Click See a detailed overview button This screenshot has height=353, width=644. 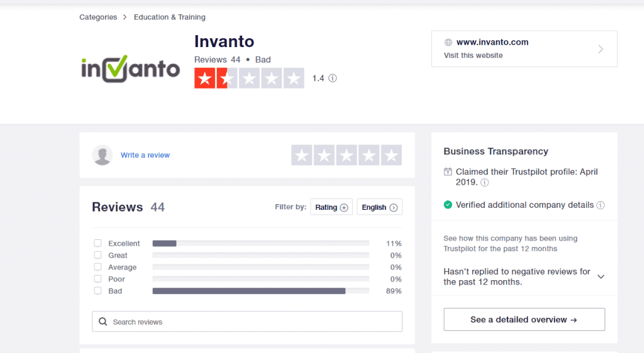[524, 319]
